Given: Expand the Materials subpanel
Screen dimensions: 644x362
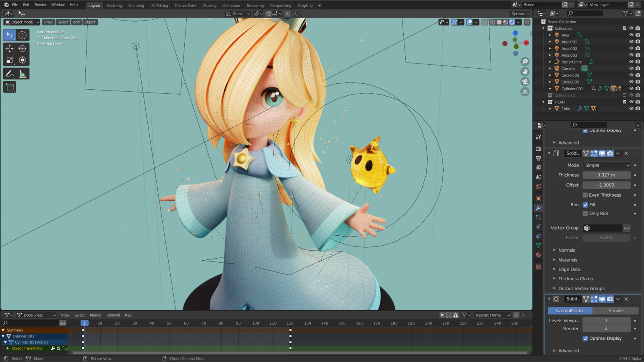Looking at the screenshot, I should point(568,260).
